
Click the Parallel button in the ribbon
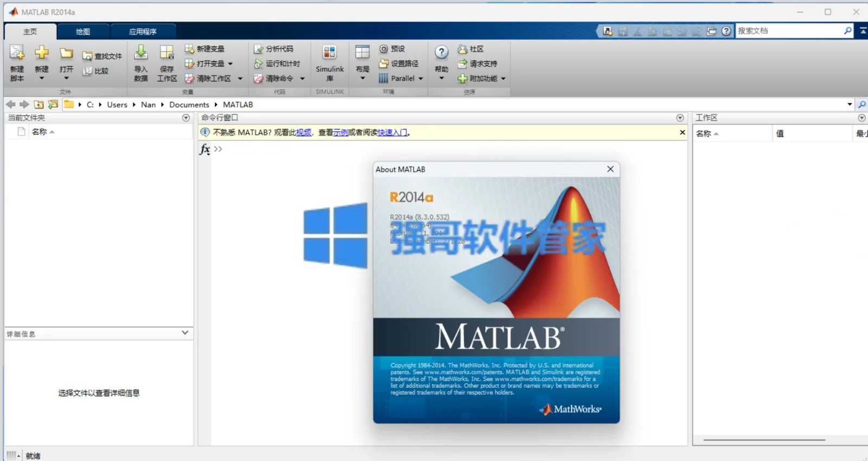pyautogui.click(x=397, y=79)
